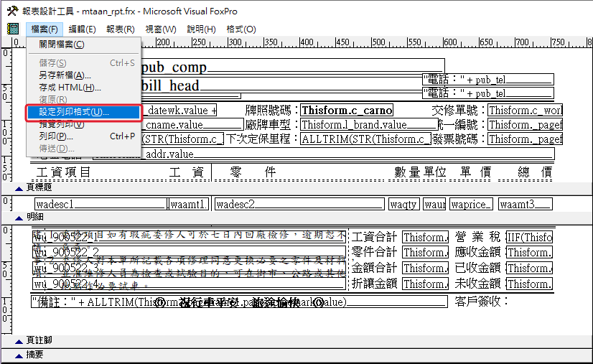Select the bill_head field
This screenshot has width=593, height=364.
pos(281,84)
